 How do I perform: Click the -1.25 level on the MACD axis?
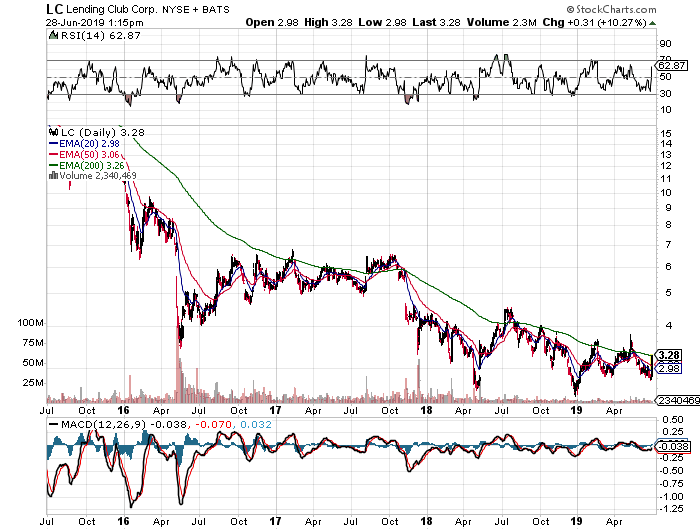671,509
